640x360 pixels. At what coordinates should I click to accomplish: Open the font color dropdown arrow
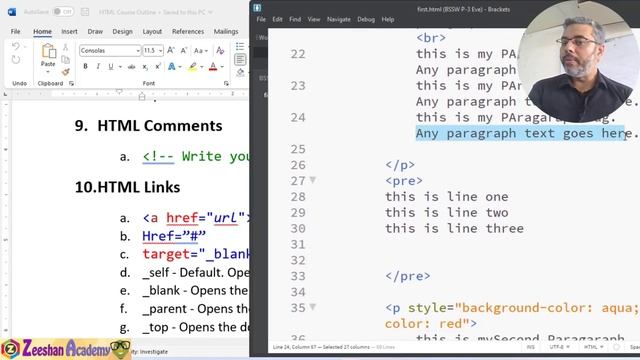coord(222,67)
